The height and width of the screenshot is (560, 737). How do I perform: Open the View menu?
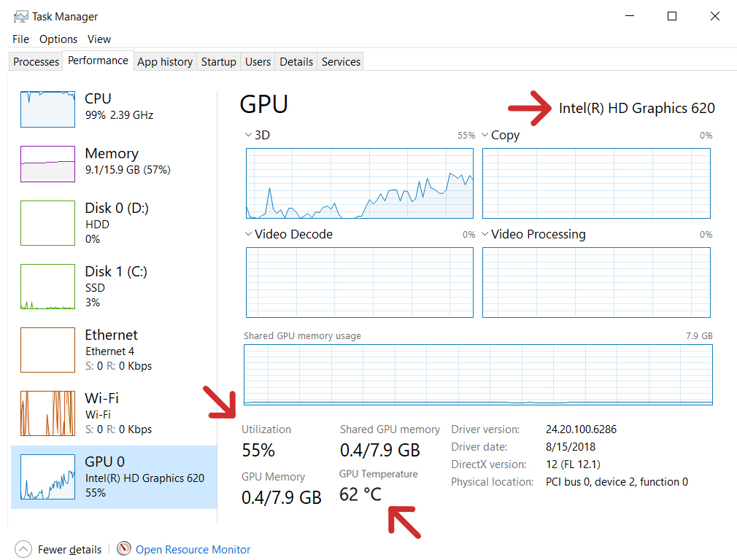(99, 39)
